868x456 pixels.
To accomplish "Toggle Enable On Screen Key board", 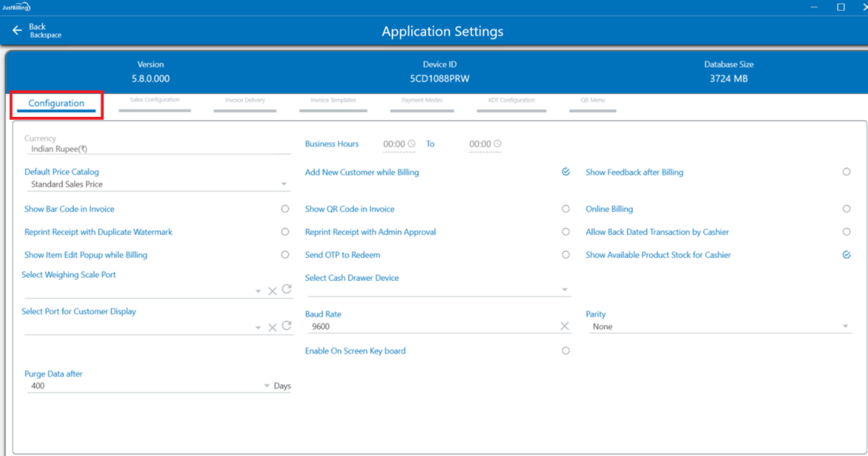I will tap(566, 351).
